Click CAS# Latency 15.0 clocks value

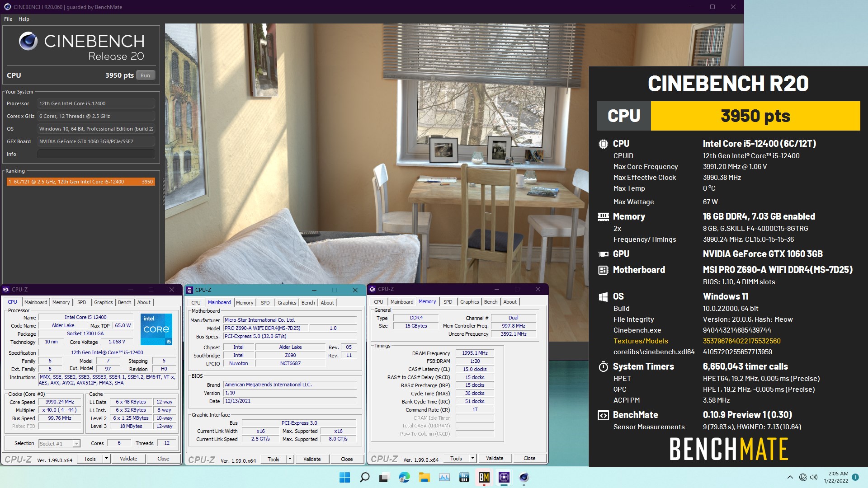coord(475,370)
